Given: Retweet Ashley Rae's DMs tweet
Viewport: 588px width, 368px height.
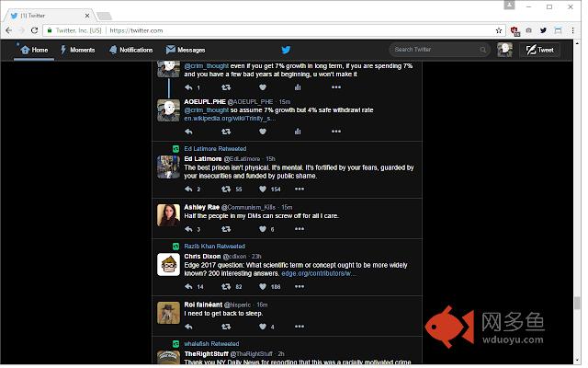Looking at the screenshot, I should (x=226, y=229).
